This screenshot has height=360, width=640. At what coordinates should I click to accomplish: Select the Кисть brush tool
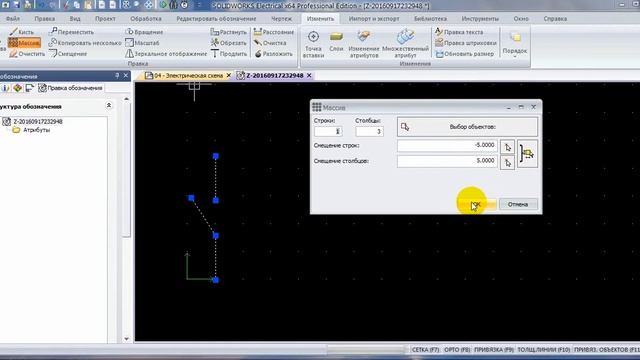22,32
